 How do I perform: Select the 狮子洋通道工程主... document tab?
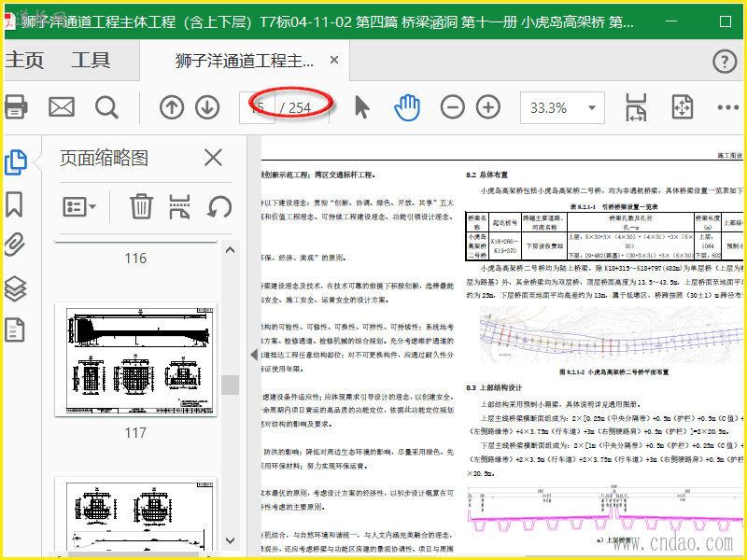[x=245, y=61]
